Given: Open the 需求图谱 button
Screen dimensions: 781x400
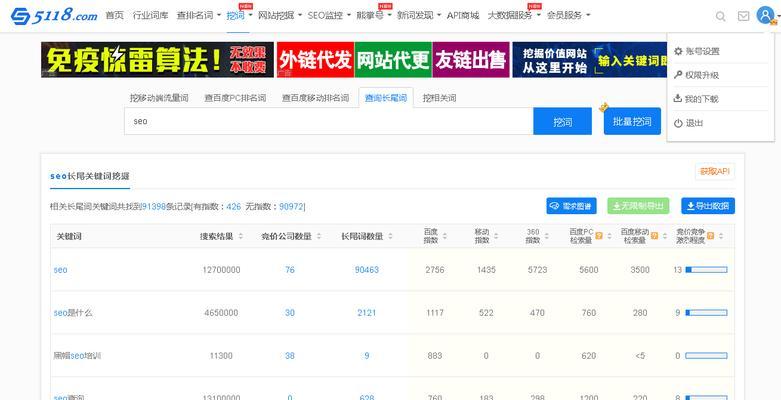Looking at the screenshot, I should click(571, 206).
